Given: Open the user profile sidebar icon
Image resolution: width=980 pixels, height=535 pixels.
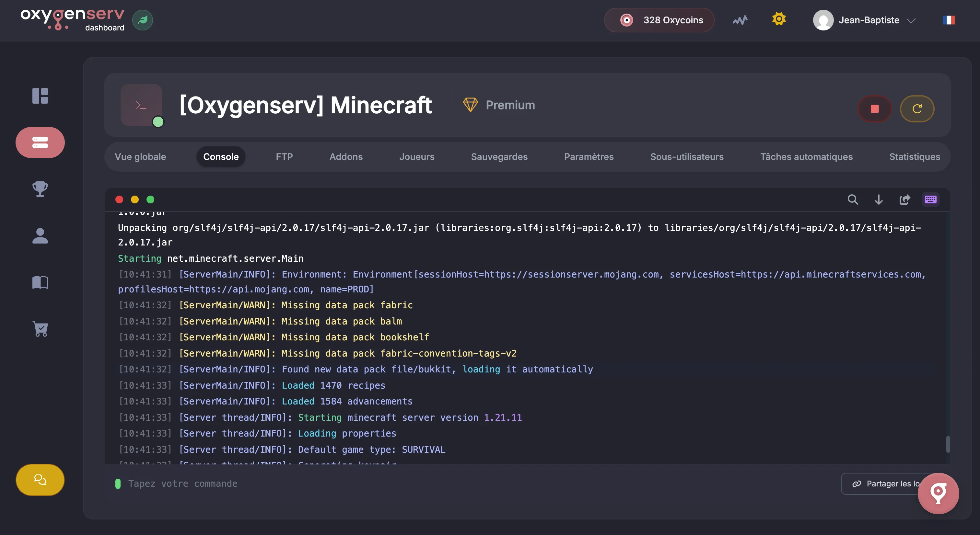Looking at the screenshot, I should coord(40,236).
